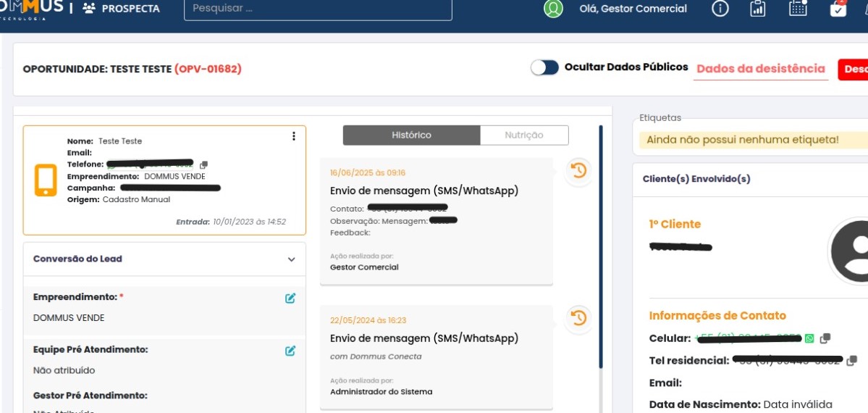Click the red Desc button
The image size is (868, 413).
click(853, 70)
